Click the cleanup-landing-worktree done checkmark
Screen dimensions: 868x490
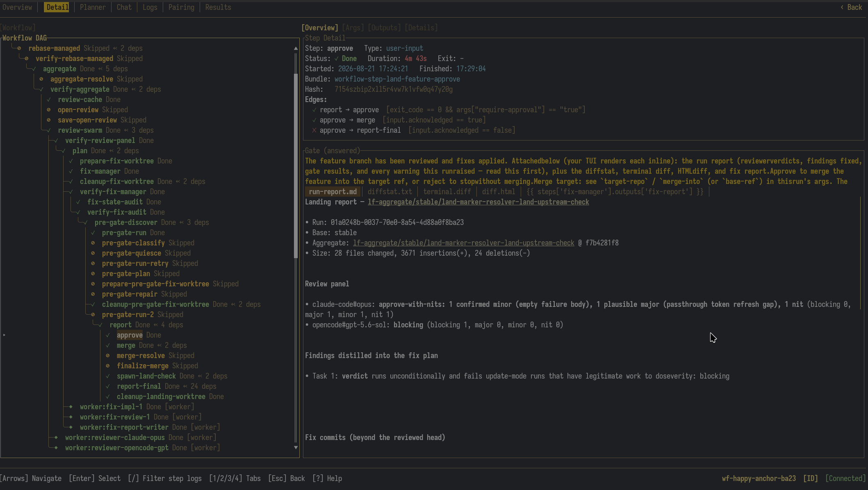click(x=108, y=397)
